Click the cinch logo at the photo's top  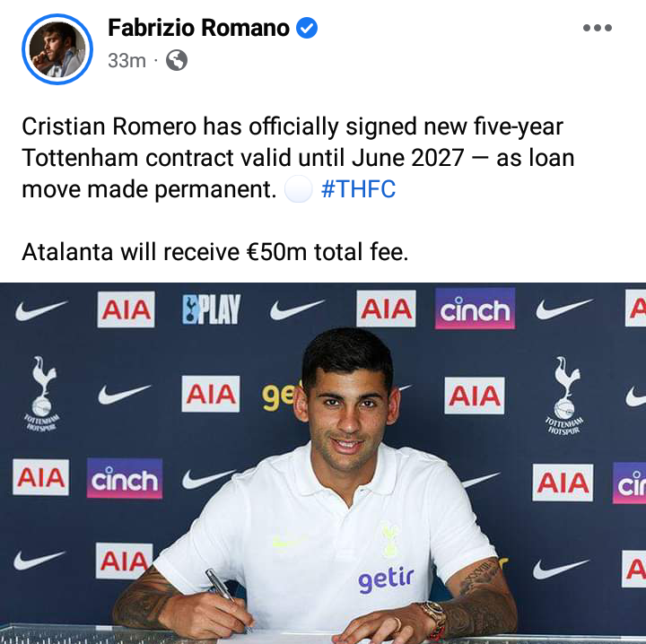[x=475, y=309]
